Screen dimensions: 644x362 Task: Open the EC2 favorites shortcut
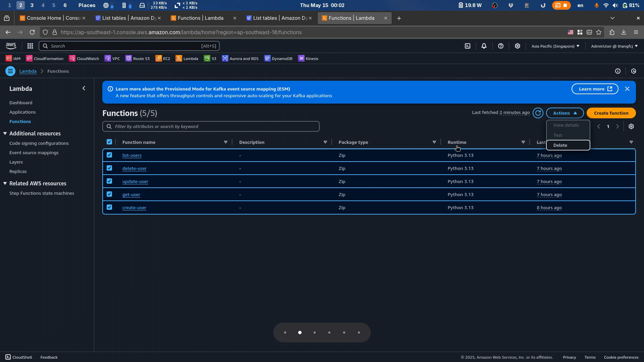point(163,58)
